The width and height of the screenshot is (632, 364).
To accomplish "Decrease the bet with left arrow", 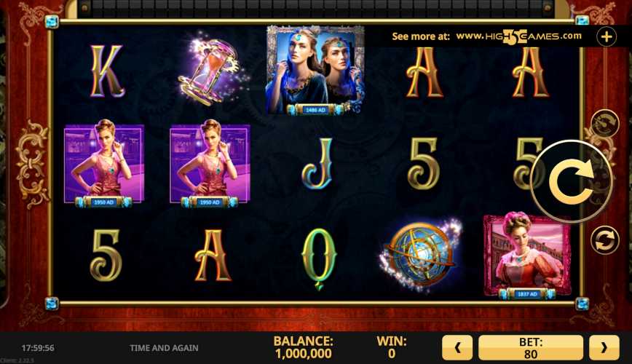I will [457, 347].
